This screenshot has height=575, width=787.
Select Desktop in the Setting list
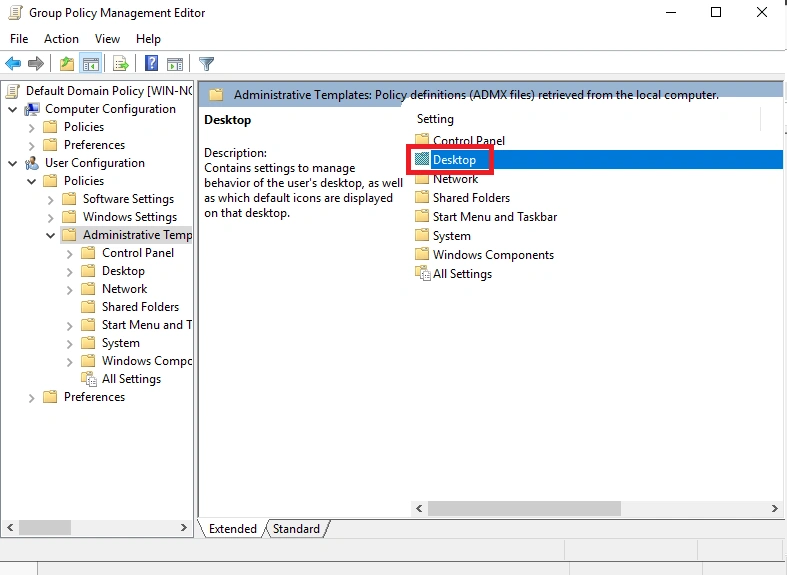click(454, 160)
